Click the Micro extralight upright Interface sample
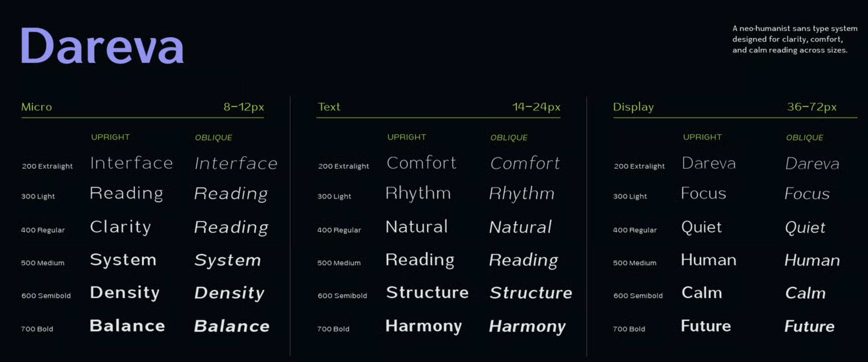Image resolution: width=868 pixels, height=362 pixels. tap(131, 163)
